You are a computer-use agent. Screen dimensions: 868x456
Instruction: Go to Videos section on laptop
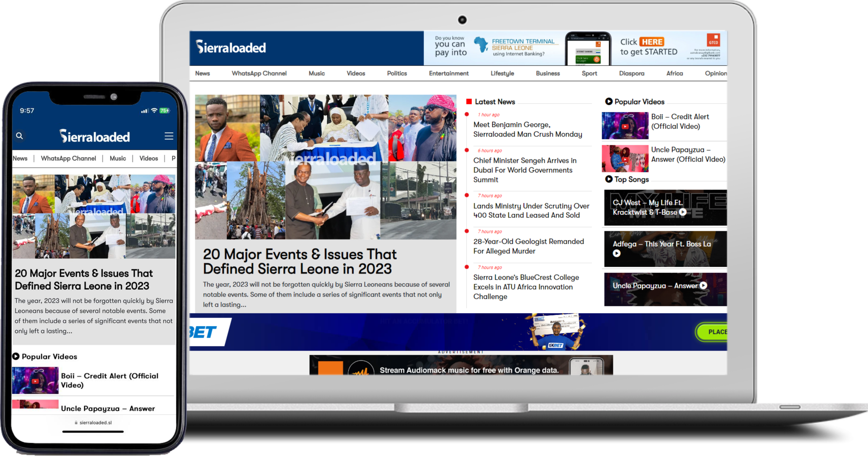[x=356, y=73]
